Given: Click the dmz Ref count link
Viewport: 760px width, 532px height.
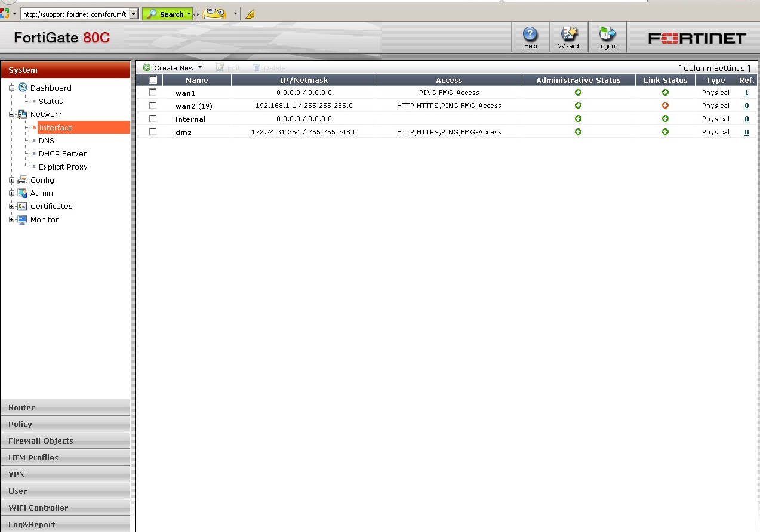Looking at the screenshot, I should tap(746, 132).
